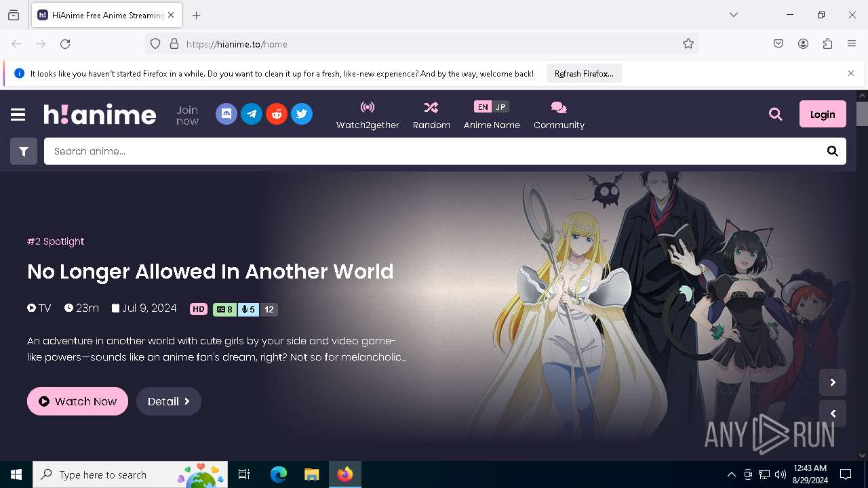Click the pink header search icon
Viewport: 868px width, 488px height.
click(776, 114)
